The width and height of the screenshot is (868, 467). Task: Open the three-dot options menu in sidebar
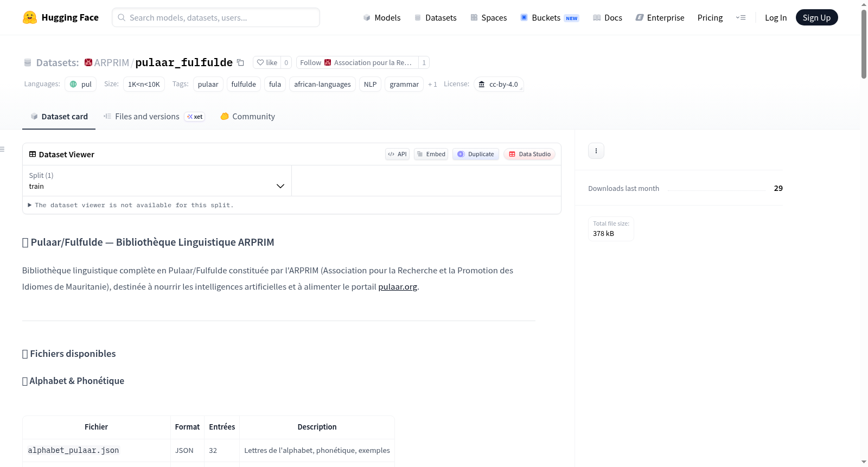tap(596, 151)
